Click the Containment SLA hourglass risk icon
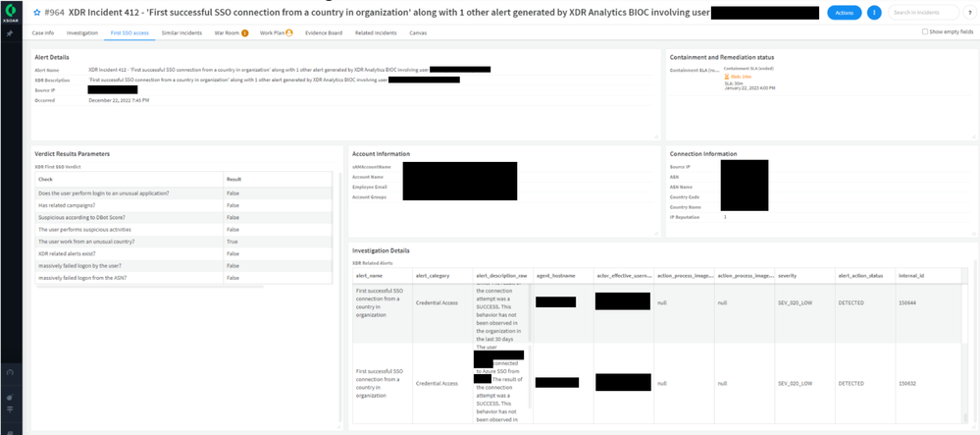 [x=726, y=77]
